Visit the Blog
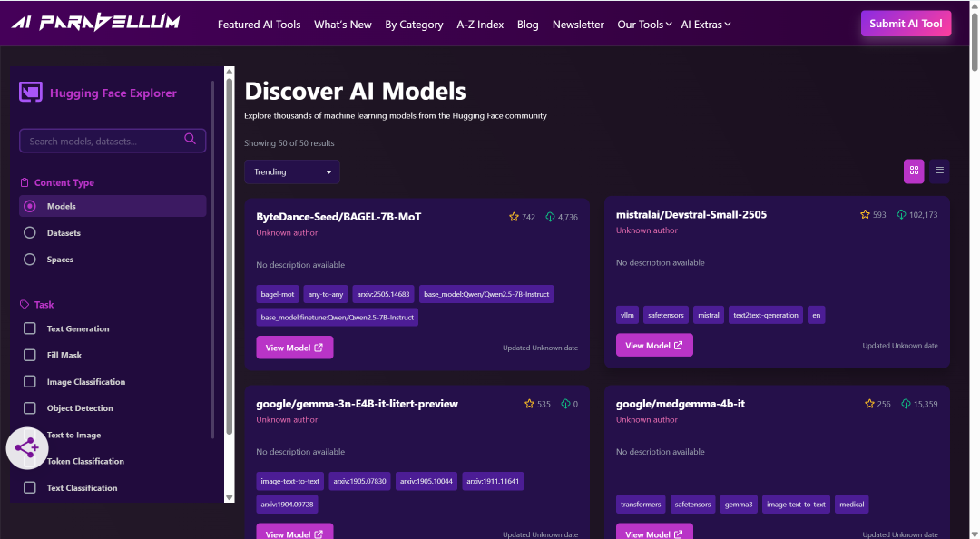This screenshot has height=539, width=980. [527, 24]
